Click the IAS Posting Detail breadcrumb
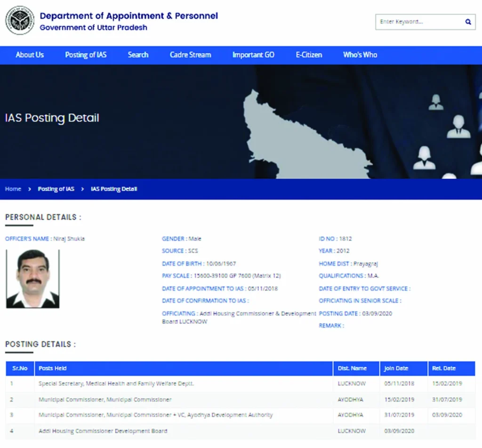Viewport: 482px width, 448px height. coord(114,189)
